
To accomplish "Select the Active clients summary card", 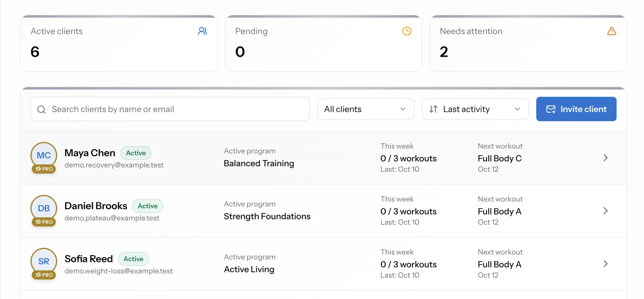I will coord(119,43).
